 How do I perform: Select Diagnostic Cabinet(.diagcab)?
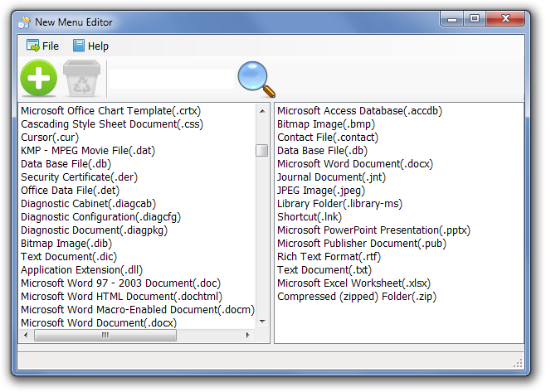tap(88, 204)
